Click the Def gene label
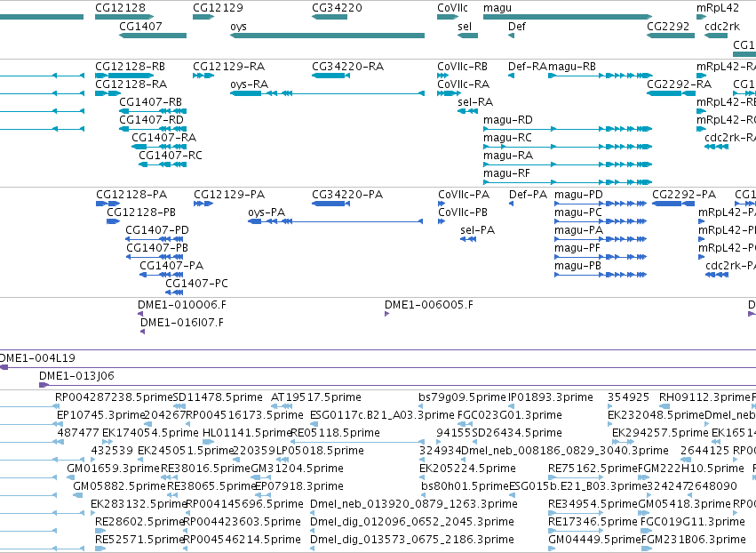Screen dimensions: 756x553 (517, 26)
